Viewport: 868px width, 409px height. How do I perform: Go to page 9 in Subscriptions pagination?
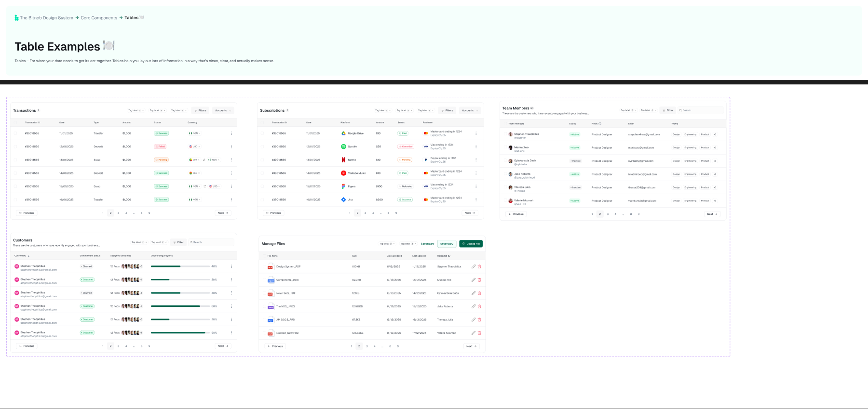tap(396, 213)
